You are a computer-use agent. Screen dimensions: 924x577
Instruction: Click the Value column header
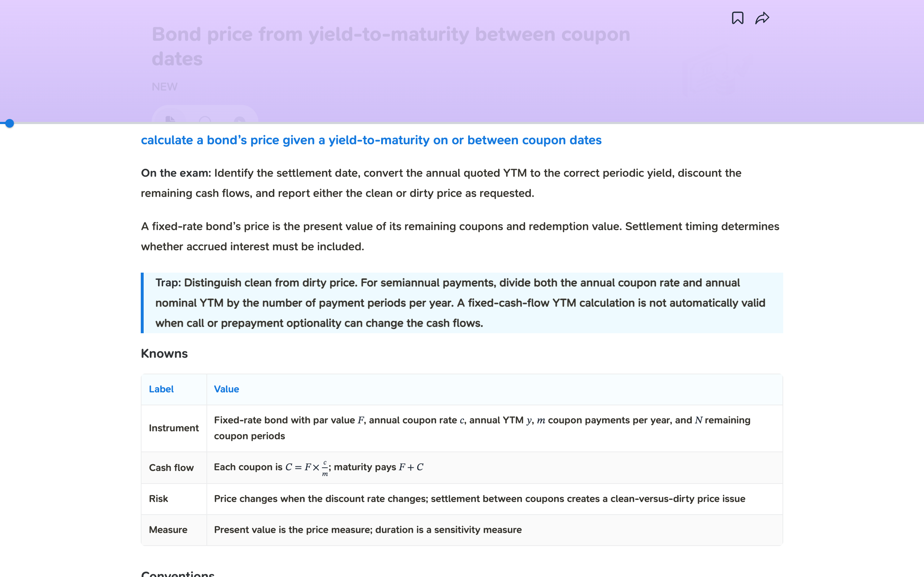[x=226, y=389]
